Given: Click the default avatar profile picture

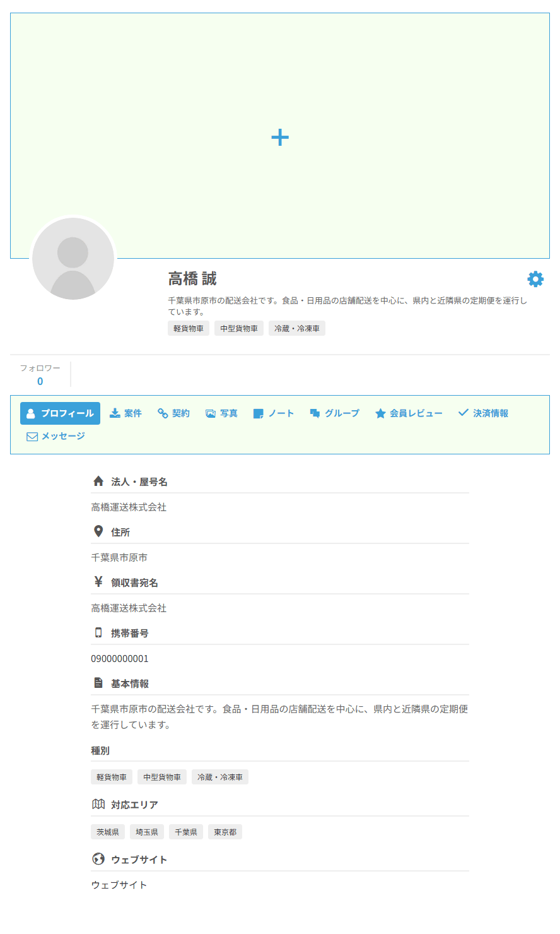Looking at the screenshot, I should click(73, 259).
